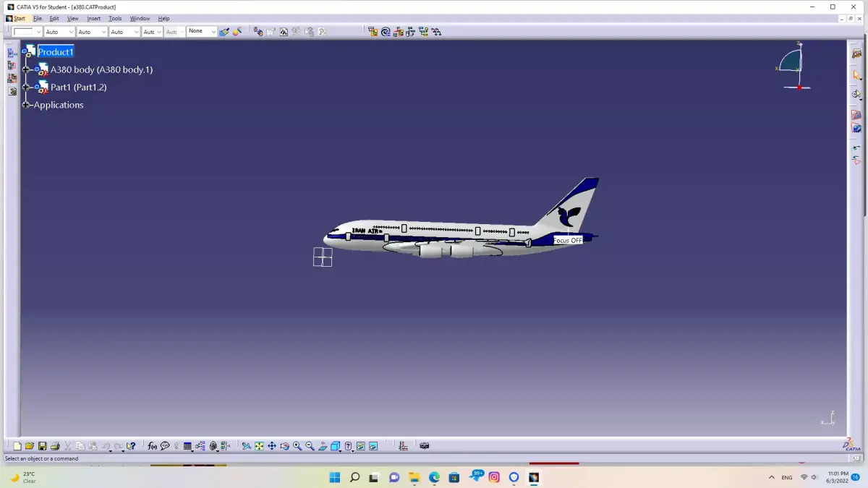Screen dimensions: 868x488
Task: Click the Save floppy disk icon
Action: [43, 446]
